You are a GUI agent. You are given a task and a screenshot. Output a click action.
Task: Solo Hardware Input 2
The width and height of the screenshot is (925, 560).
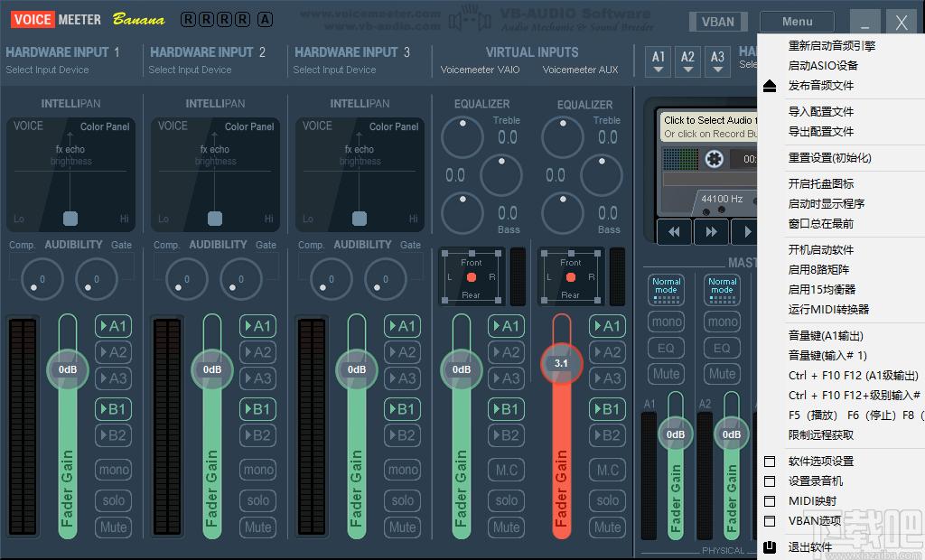(x=257, y=500)
